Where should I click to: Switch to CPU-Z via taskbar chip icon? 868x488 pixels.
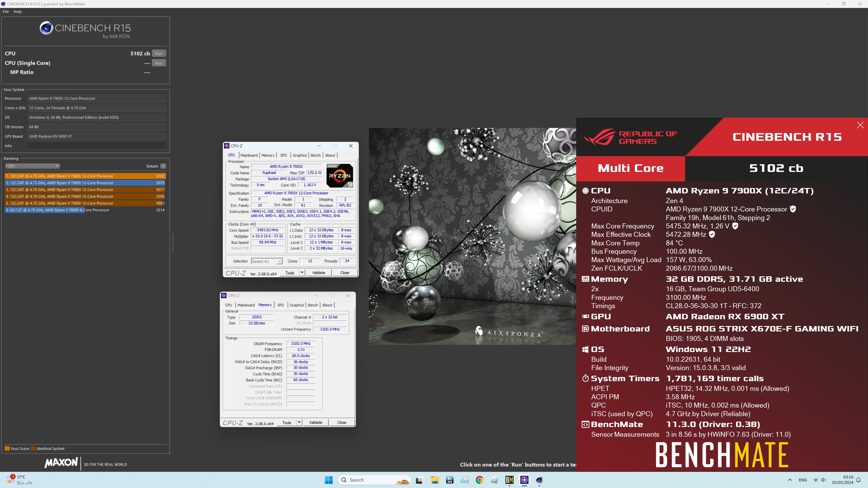pyautogui.click(x=524, y=480)
